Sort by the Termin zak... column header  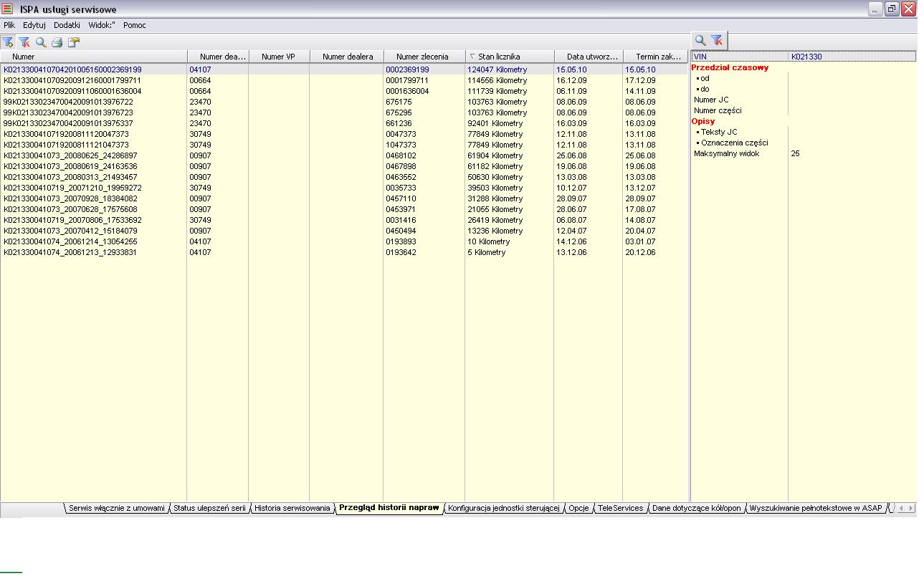point(656,57)
